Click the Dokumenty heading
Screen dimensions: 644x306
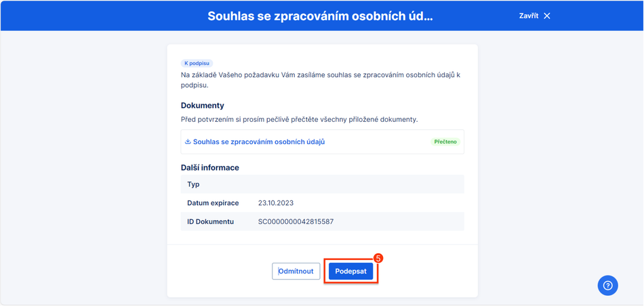(x=203, y=106)
